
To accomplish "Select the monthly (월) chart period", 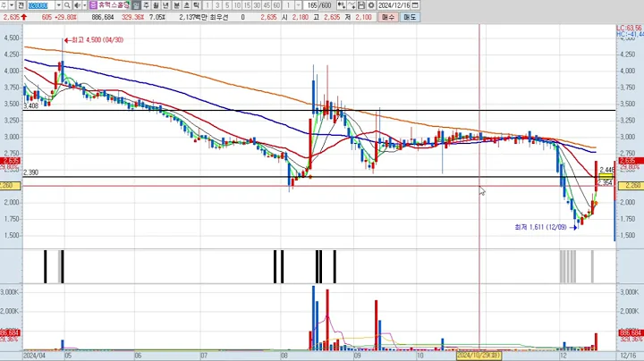I will [x=156, y=5].
